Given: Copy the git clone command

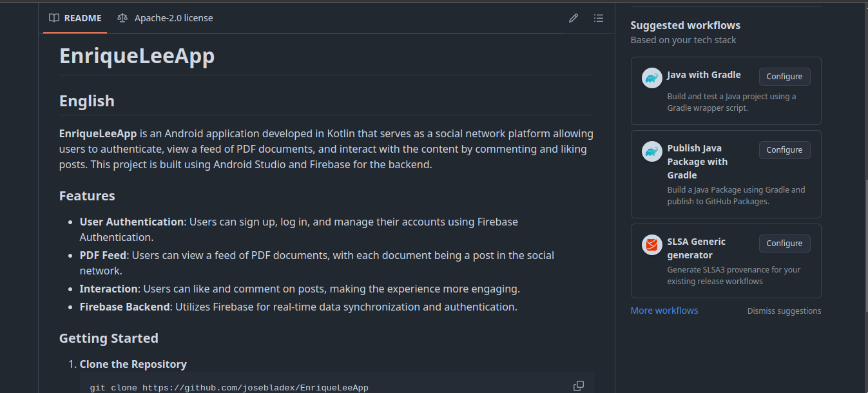Looking at the screenshot, I should 579,386.
